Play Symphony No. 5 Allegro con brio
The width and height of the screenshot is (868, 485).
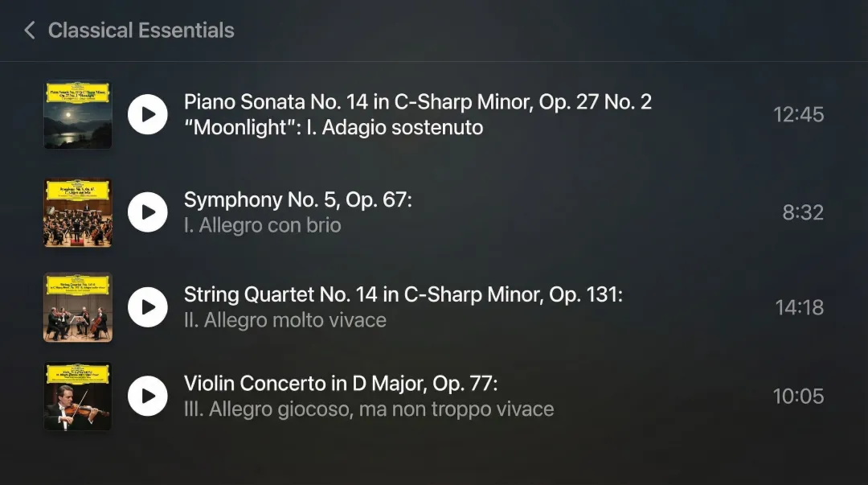click(148, 212)
